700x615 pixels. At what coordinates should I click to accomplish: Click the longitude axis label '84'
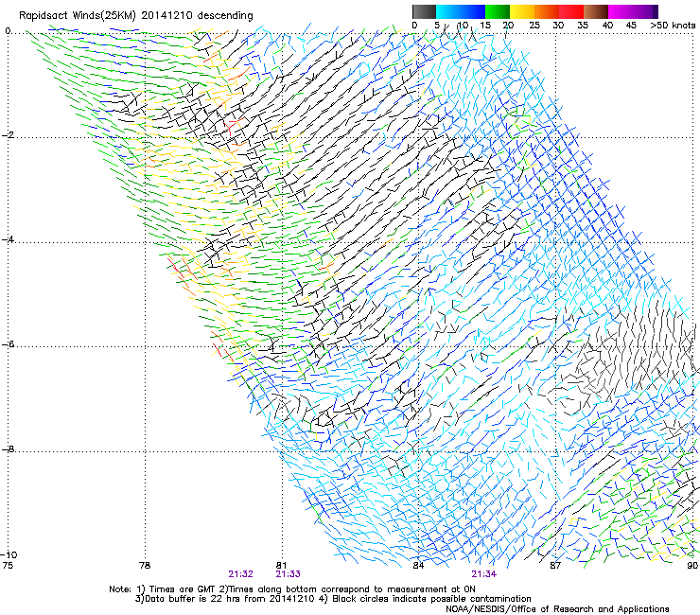pos(418,566)
